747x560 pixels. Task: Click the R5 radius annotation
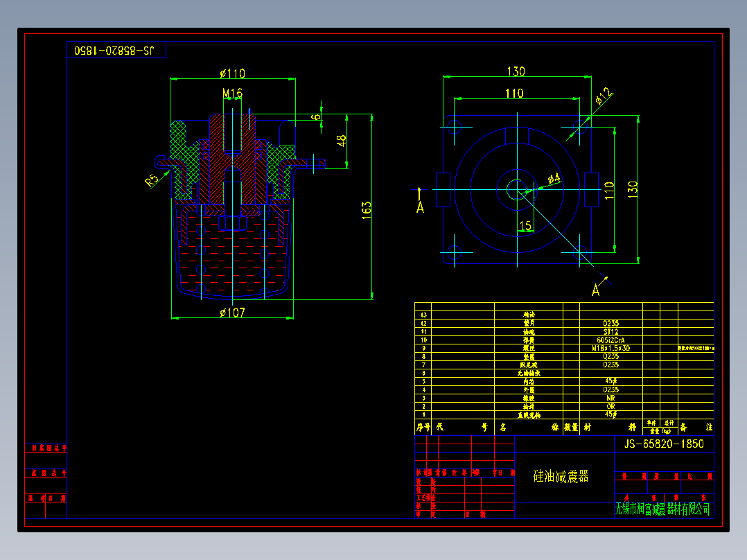pos(152,180)
